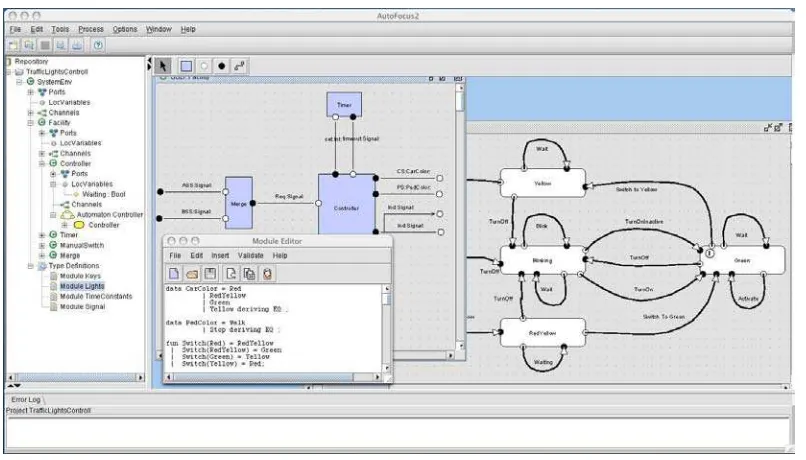The width and height of the screenshot is (806, 460).
Task: Click the right-pointing split pane expand arrow
Action: click(x=150, y=68)
